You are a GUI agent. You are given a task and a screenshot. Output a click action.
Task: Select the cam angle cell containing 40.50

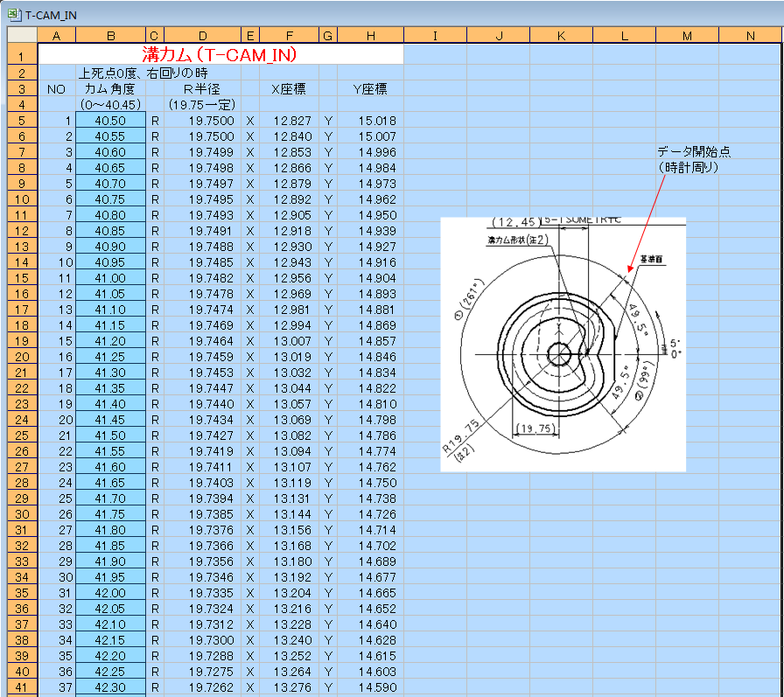coord(110,121)
